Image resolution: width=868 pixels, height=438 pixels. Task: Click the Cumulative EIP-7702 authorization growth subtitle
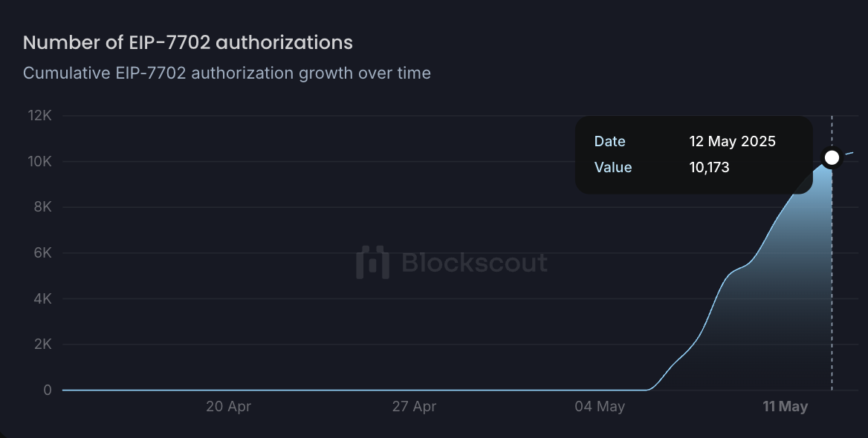[x=227, y=73]
